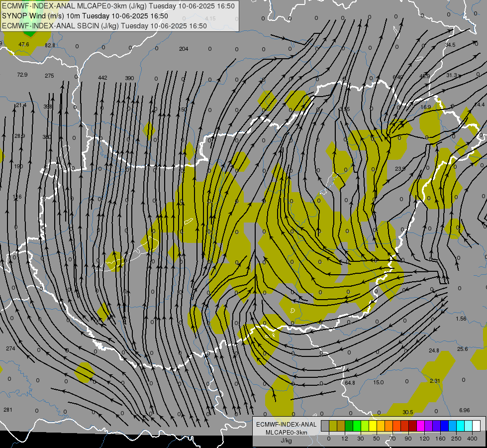Click the map value 64.8

(x=350, y=383)
